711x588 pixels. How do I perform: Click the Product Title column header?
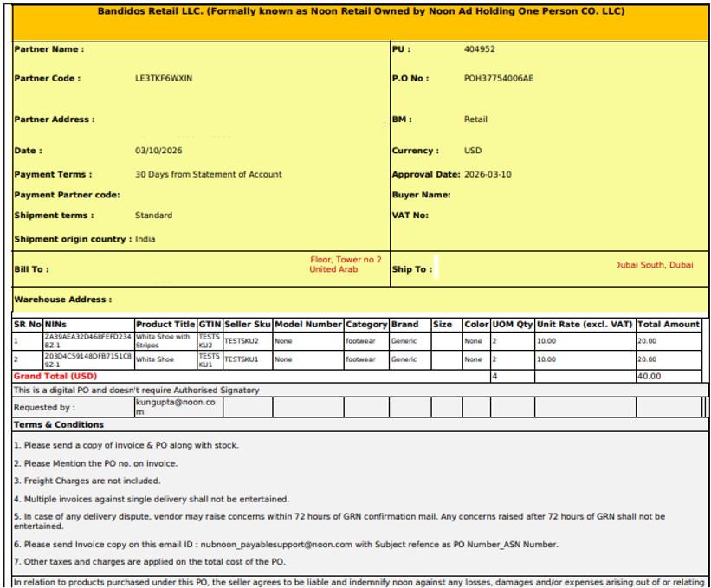point(165,325)
